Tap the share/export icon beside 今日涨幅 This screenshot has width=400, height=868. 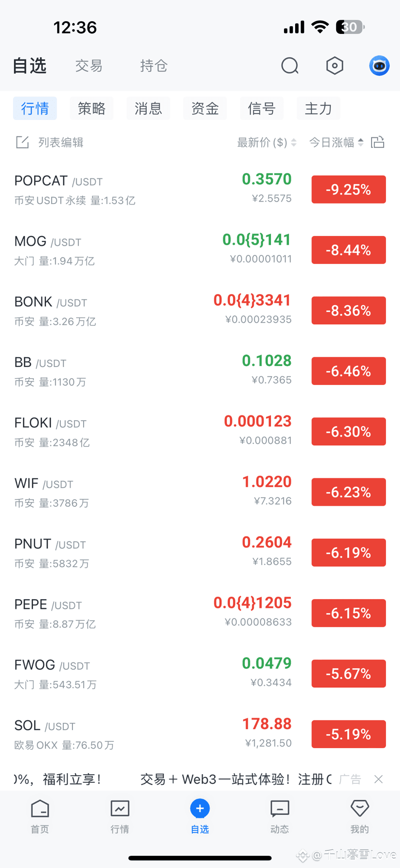[377, 142]
